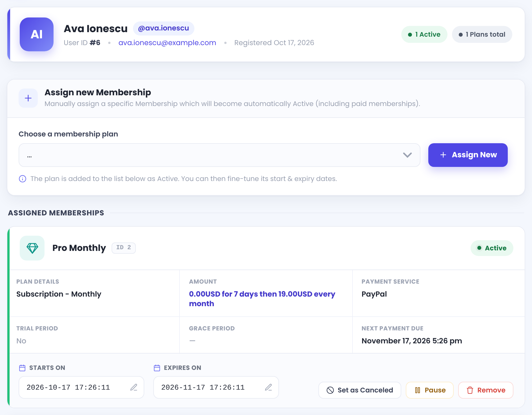The height and width of the screenshot is (415, 532).
Task: Click next payment due November 17, 2026
Action: (x=412, y=341)
